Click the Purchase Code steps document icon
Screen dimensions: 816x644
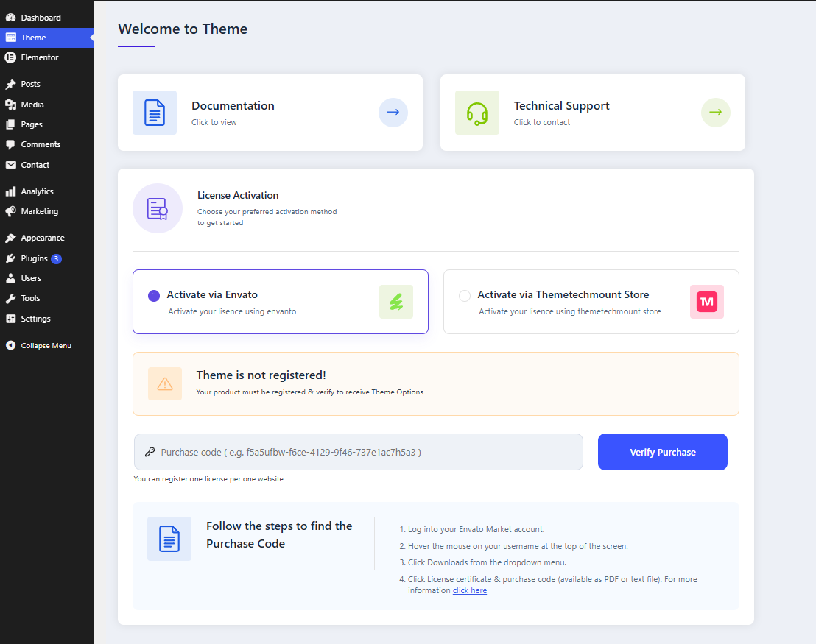click(169, 539)
